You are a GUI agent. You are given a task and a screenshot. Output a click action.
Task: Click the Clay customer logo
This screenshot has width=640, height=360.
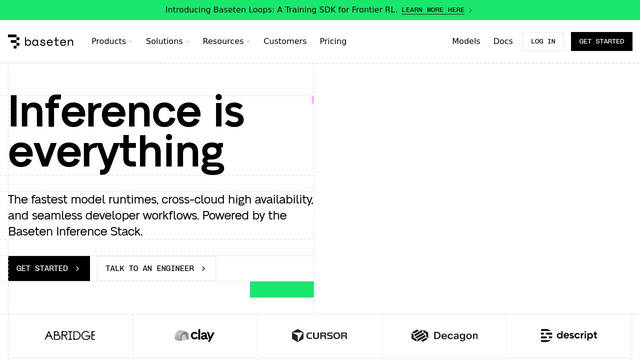[x=194, y=336]
